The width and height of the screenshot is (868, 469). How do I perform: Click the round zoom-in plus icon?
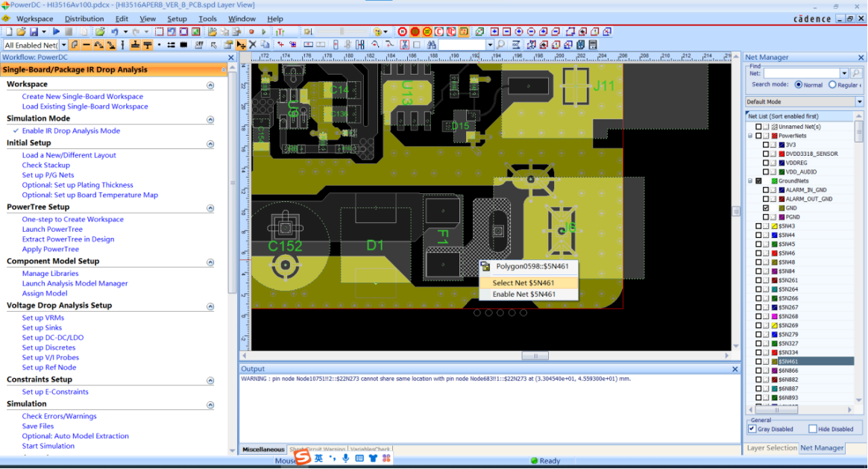(x=519, y=32)
